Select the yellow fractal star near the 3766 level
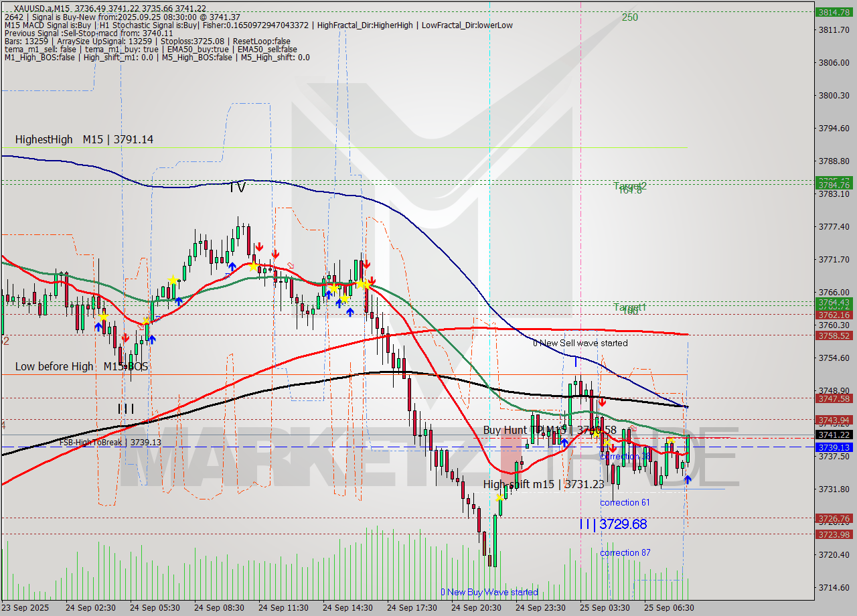 click(x=334, y=289)
